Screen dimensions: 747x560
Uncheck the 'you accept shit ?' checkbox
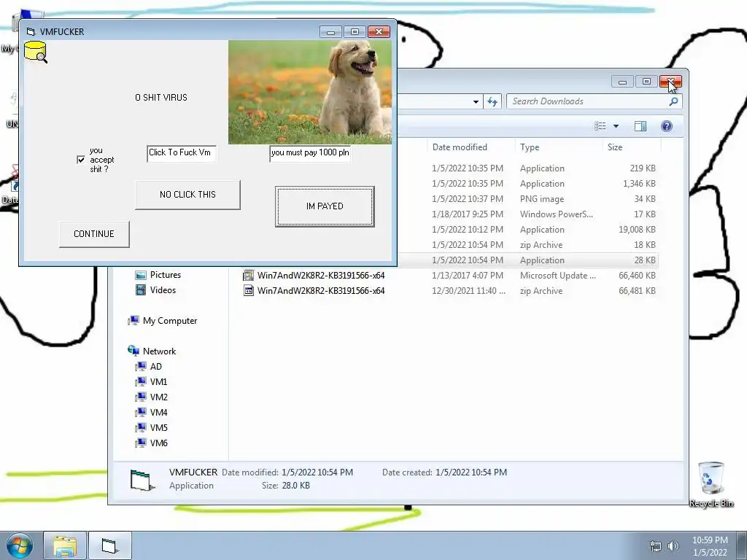(x=81, y=160)
